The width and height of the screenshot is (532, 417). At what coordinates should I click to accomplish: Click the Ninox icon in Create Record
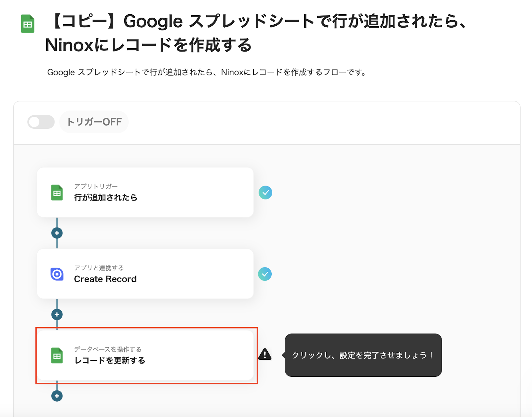click(x=57, y=274)
